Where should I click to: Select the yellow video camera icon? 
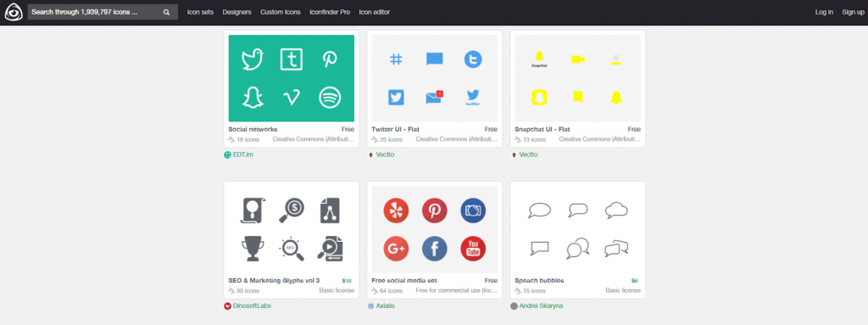click(x=578, y=59)
